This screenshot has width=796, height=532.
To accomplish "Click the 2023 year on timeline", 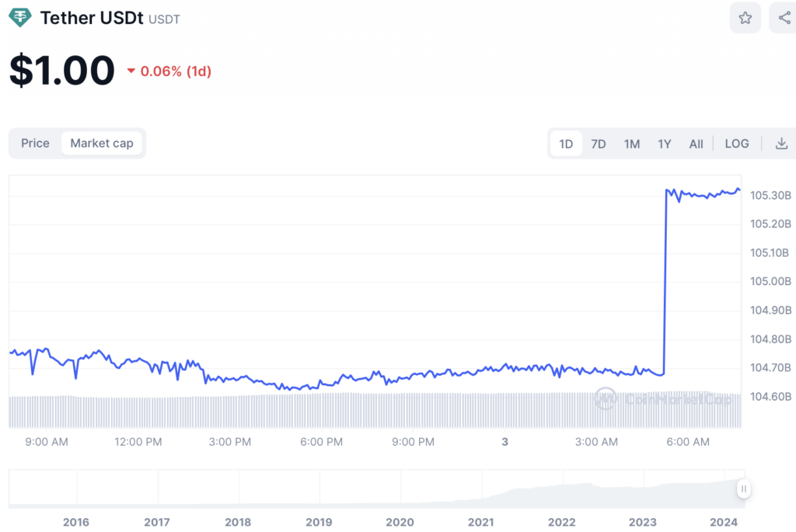I will pyautogui.click(x=643, y=523).
